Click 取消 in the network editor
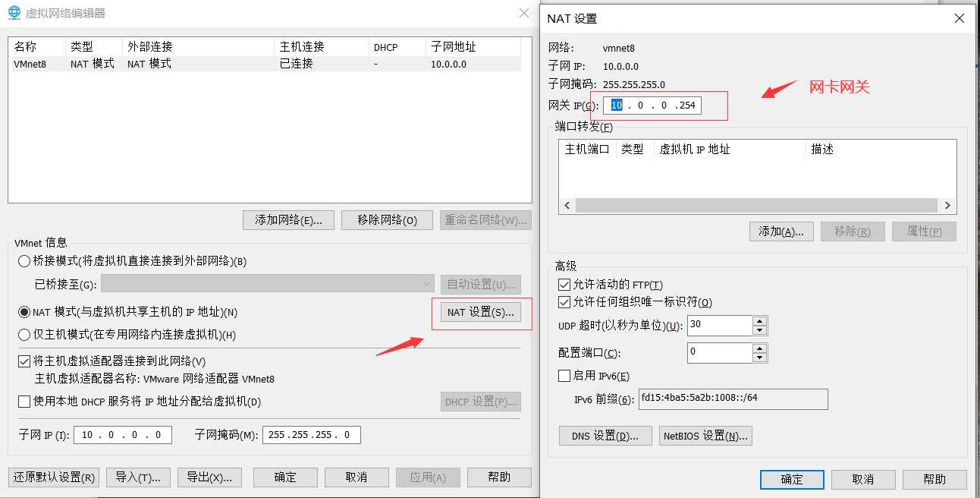The image size is (980, 498). coord(357,478)
